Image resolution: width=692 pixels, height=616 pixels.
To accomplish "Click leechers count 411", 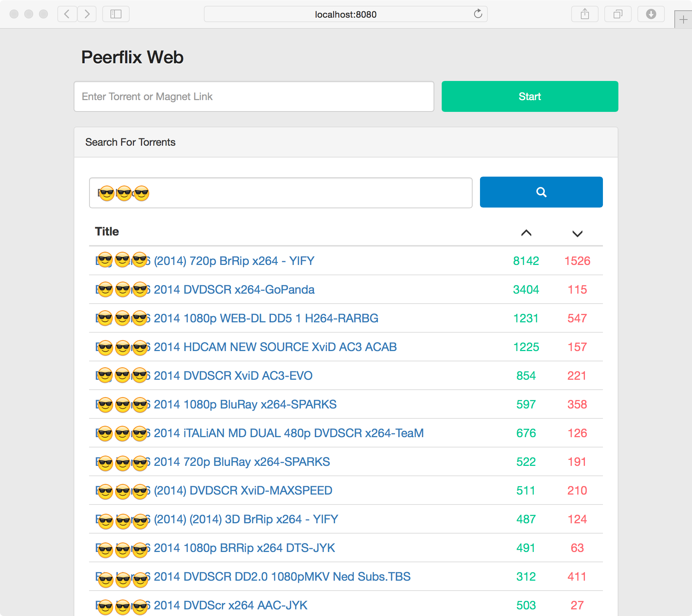I will coord(577,577).
